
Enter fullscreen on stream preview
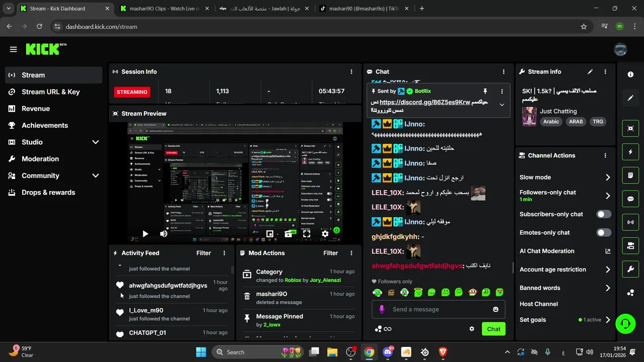306,234
